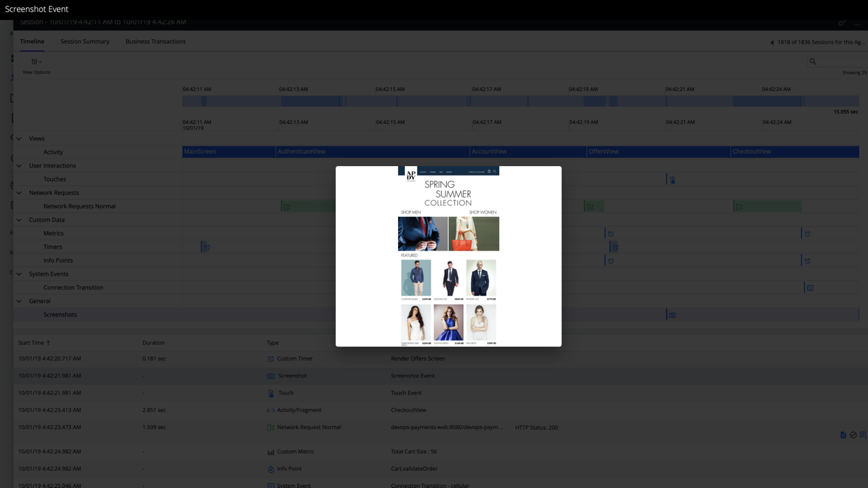The image size is (868, 488).
Task: Click the AuthenticateView activity segment
Action: pyautogui.click(x=373, y=152)
